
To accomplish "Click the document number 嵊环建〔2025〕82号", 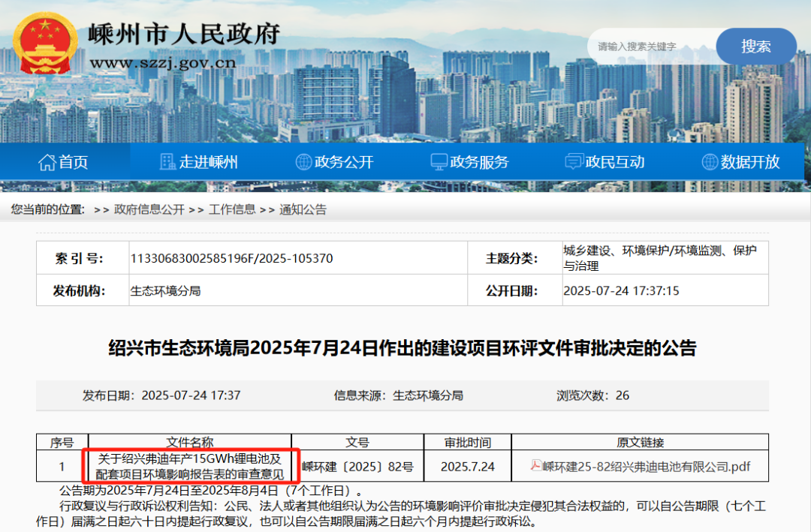I will tap(357, 467).
